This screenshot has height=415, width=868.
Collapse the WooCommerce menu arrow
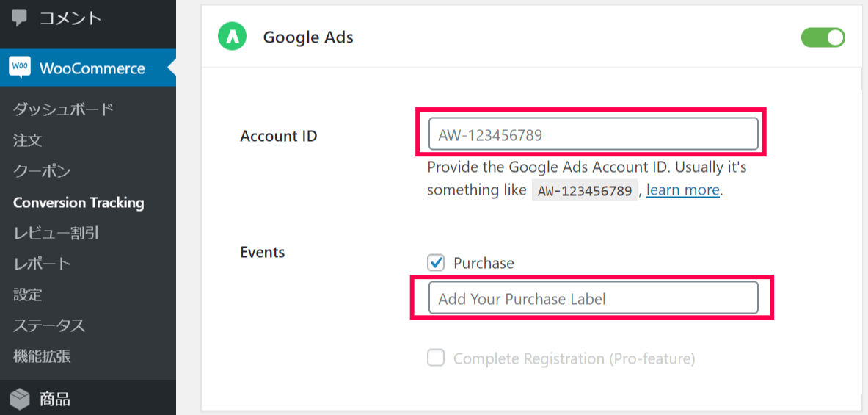[171, 68]
